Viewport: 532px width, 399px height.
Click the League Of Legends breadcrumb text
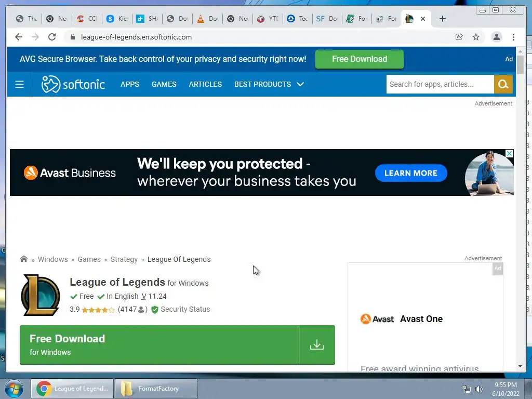tap(179, 259)
